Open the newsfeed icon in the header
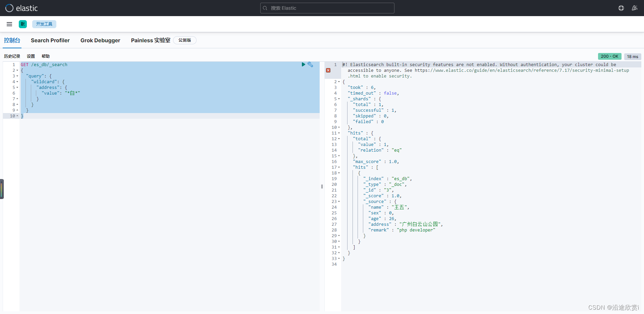This screenshot has width=644, height=314. pyautogui.click(x=635, y=8)
